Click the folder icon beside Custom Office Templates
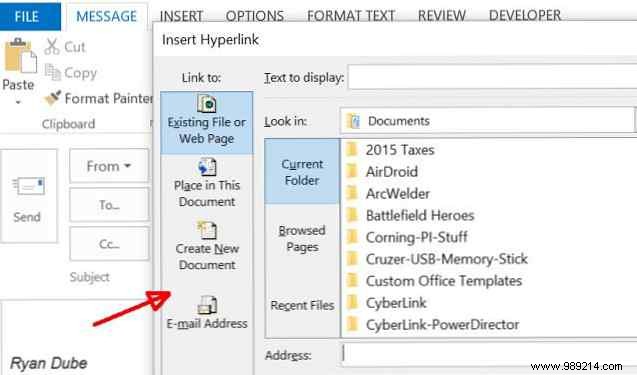 351,280
